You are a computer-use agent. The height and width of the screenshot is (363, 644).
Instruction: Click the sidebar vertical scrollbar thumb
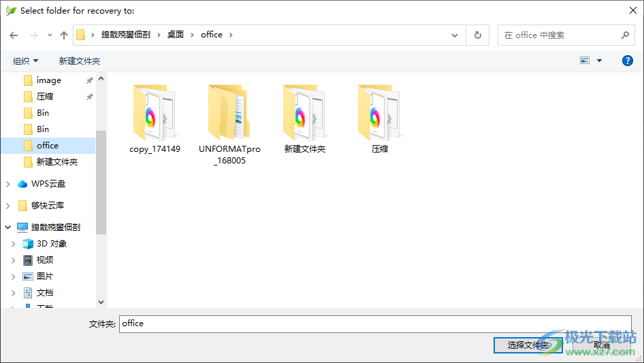101,183
